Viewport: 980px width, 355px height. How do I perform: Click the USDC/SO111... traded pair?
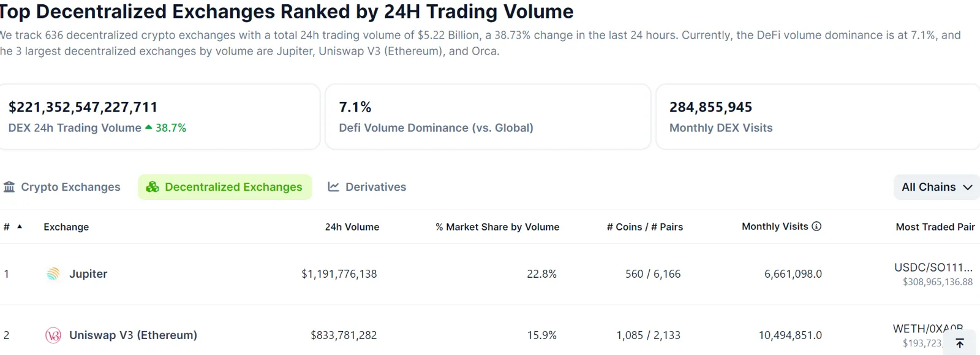(933, 267)
